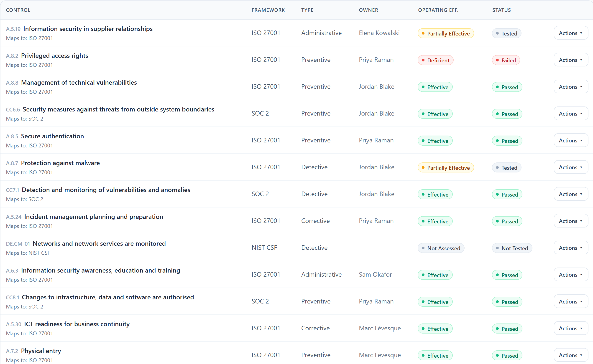This screenshot has height=364, width=593.
Task: Click NIST CSF framework cell
Action: [x=264, y=248]
